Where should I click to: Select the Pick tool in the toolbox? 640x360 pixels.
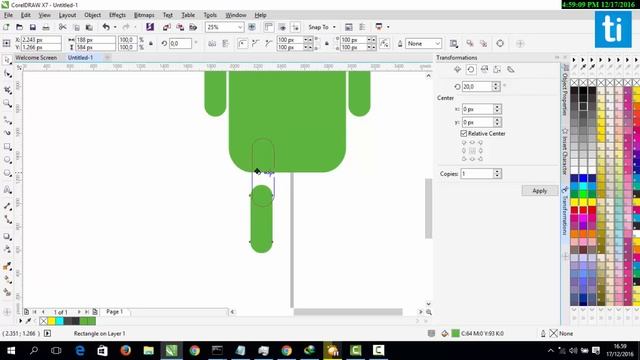click(7, 60)
